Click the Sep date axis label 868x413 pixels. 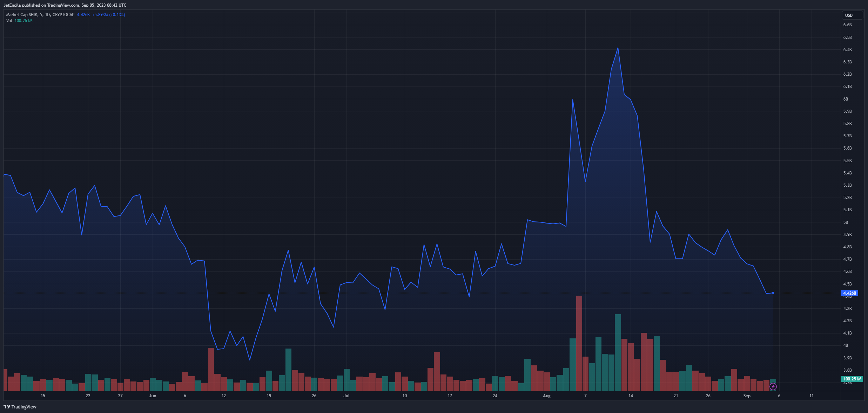coord(747,396)
